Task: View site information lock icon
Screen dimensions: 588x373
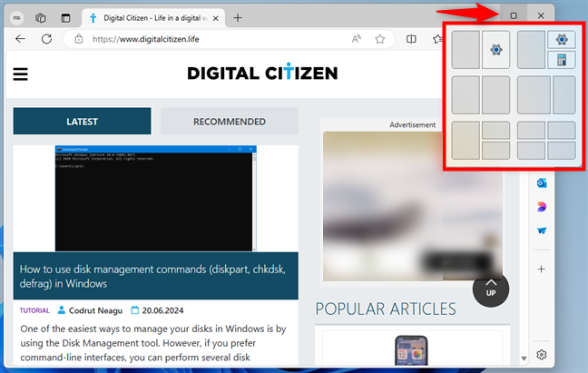Action: coord(79,39)
